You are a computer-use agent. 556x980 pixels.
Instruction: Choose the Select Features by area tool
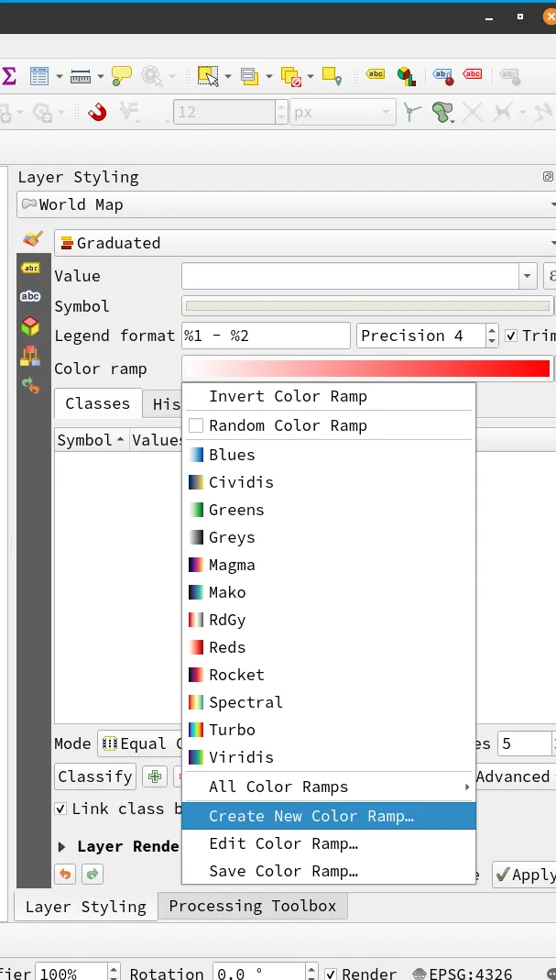[x=209, y=76]
